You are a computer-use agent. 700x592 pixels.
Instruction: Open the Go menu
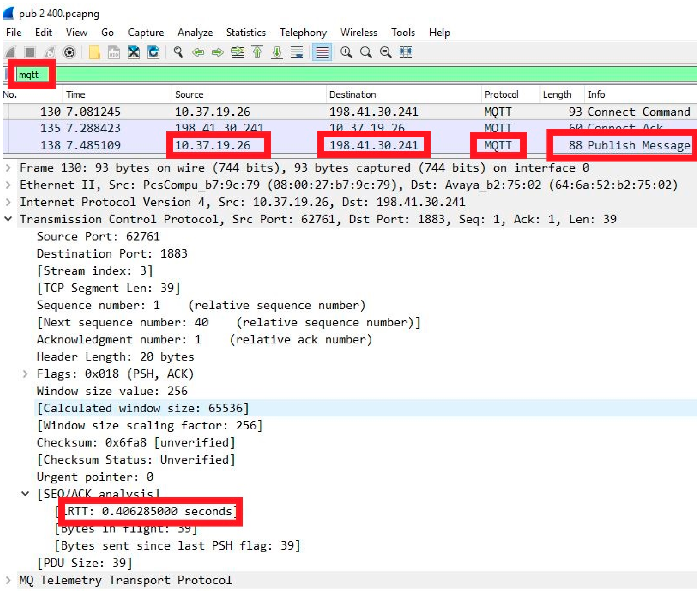click(107, 33)
